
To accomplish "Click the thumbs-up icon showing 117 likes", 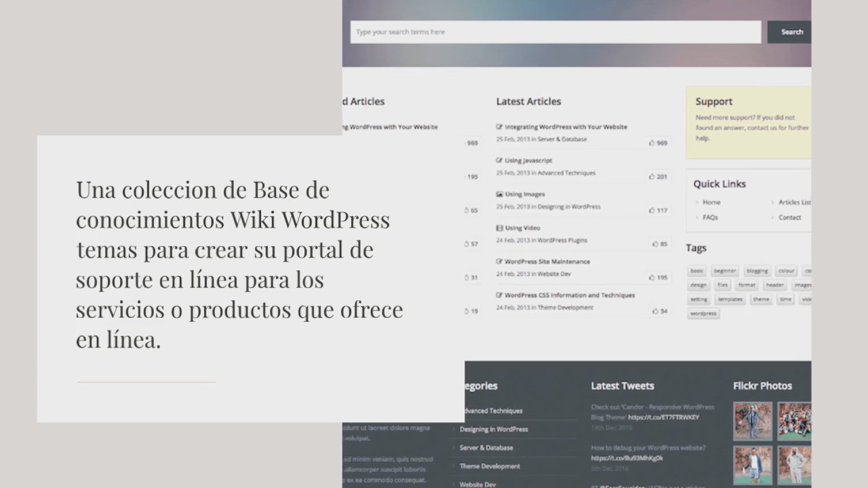I will (651, 210).
